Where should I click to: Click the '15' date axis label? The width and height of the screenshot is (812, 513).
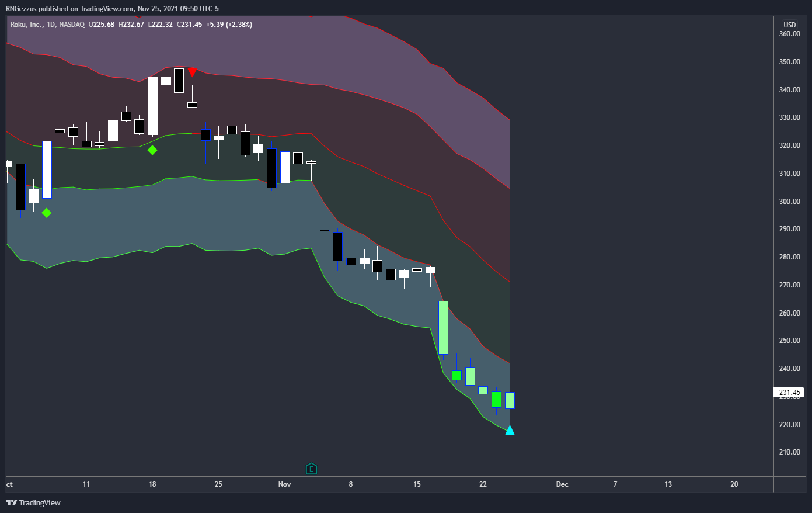click(417, 484)
